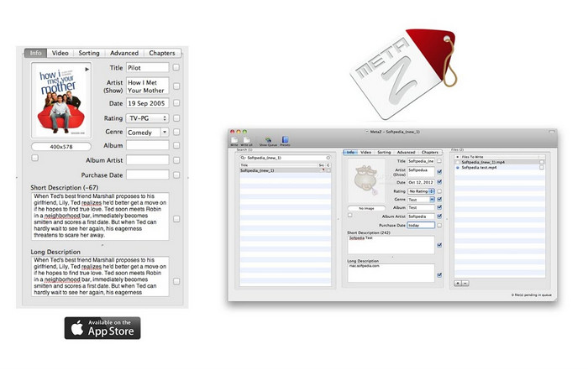
Task: Click the toolbar toggle pill in MetaZ title bar
Action: (x=552, y=132)
